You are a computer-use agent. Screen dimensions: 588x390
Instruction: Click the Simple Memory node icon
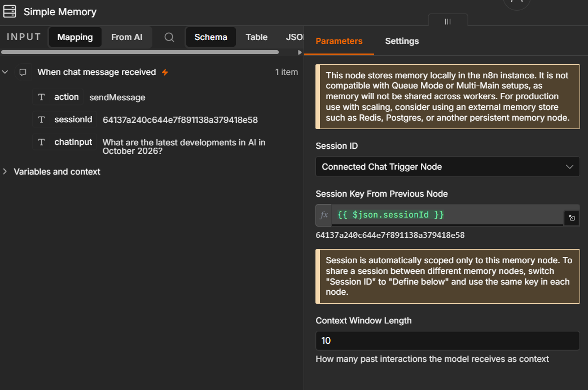10,11
